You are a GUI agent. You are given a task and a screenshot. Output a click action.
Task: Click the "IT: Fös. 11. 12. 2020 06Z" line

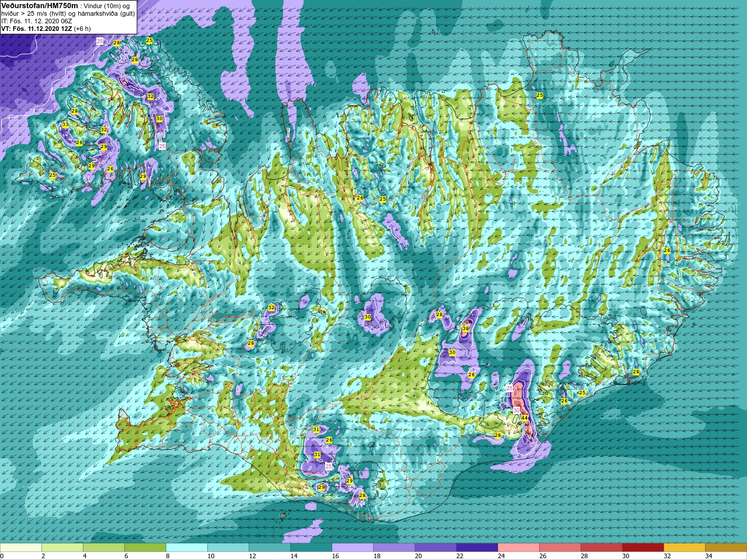click(x=37, y=20)
